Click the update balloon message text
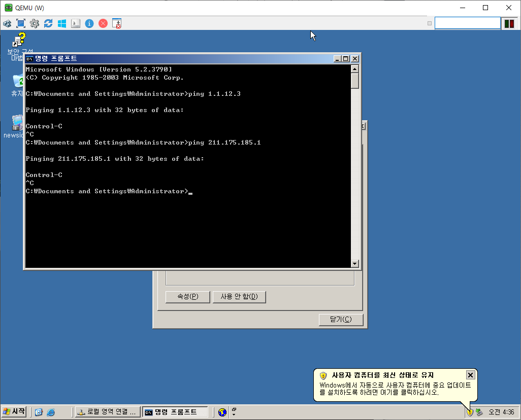 click(395, 389)
